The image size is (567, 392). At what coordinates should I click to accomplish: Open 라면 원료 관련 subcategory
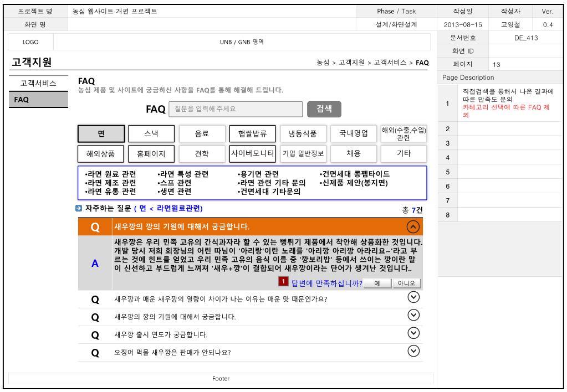point(111,174)
